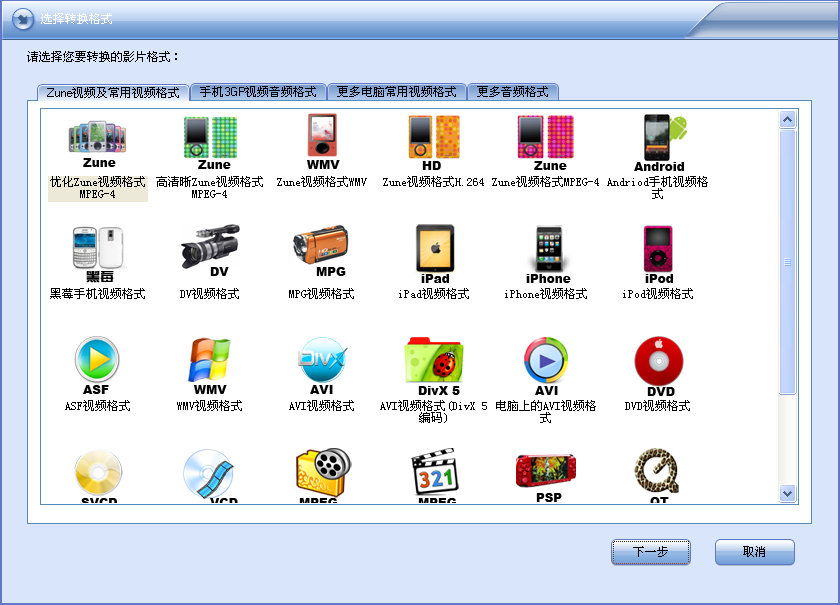Click the iPhone视频格式 label
Screen dimensions: 840x605
point(545,294)
